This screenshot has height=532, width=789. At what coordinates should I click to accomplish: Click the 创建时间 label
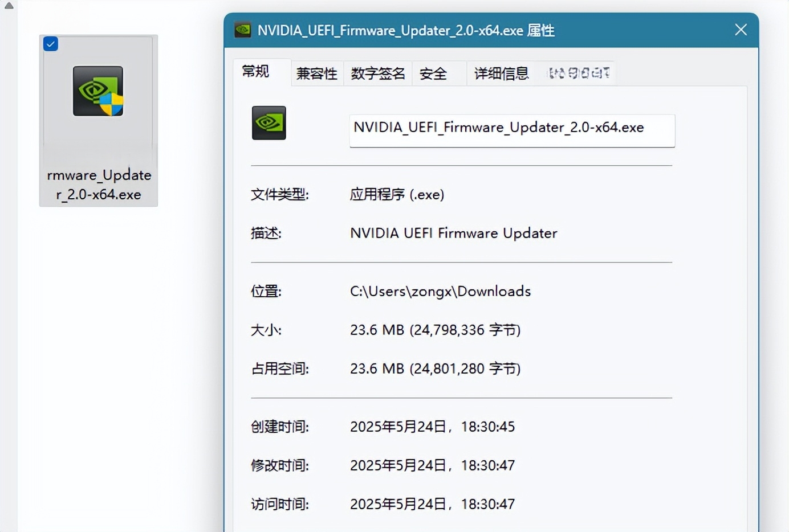[x=279, y=427]
